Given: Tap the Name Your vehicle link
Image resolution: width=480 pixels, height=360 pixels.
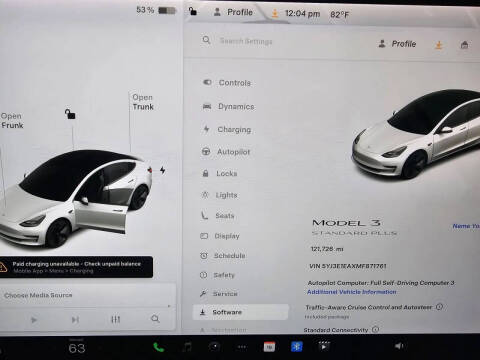Looking at the screenshot, I should tap(466, 226).
